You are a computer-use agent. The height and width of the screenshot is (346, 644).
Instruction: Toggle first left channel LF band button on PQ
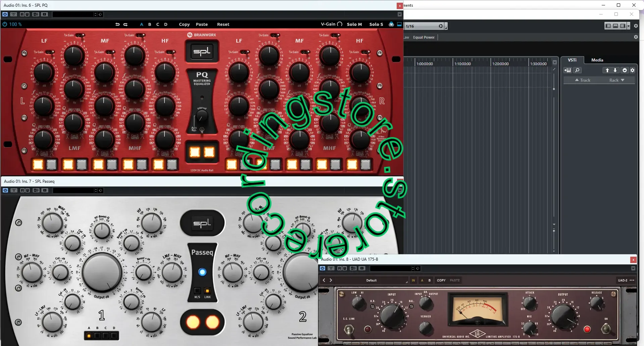point(38,164)
